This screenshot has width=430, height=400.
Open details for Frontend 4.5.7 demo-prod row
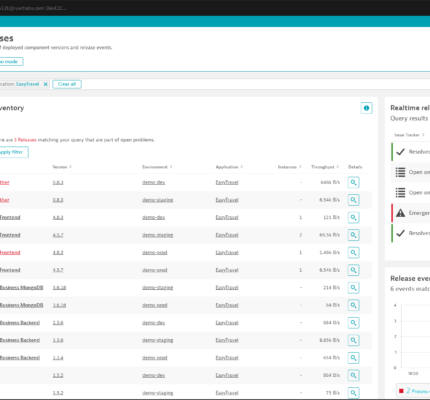click(353, 270)
